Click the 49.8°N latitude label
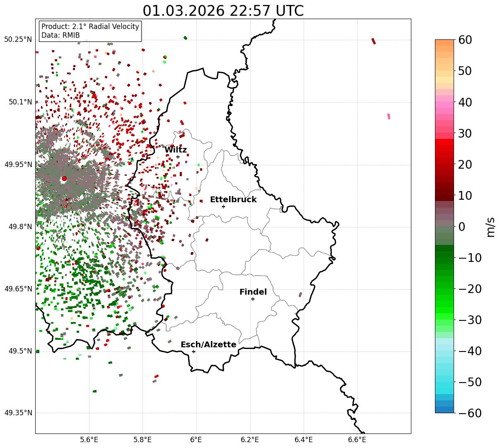500x448 pixels. pos(20,227)
